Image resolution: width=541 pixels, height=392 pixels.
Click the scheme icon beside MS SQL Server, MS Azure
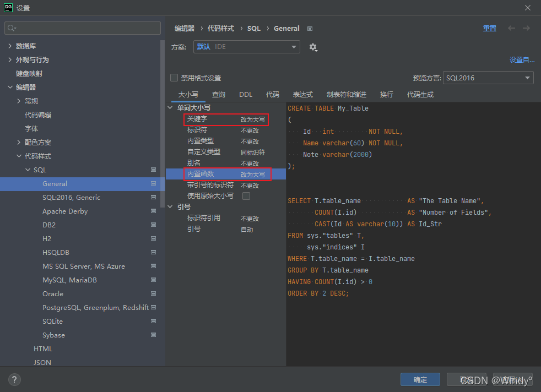pos(154,266)
